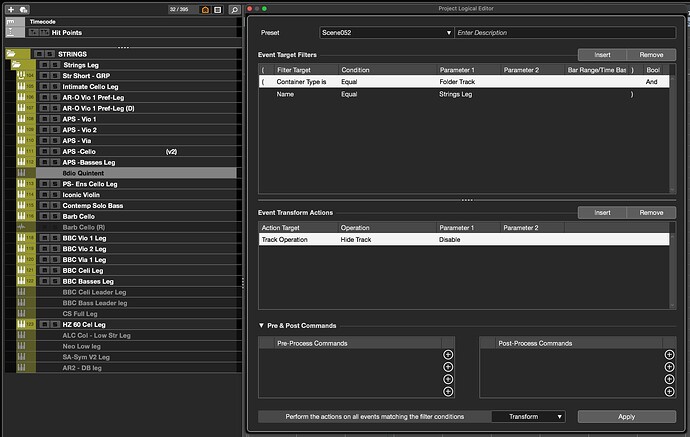Click the Action Target column header

(x=298, y=228)
